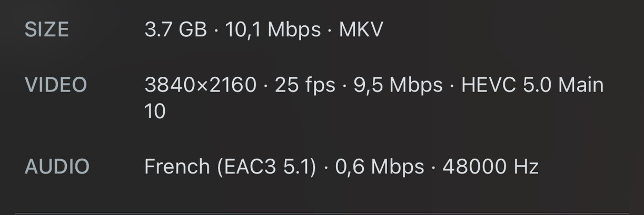
Task: Click the word Main in video row
Action: click(x=581, y=85)
